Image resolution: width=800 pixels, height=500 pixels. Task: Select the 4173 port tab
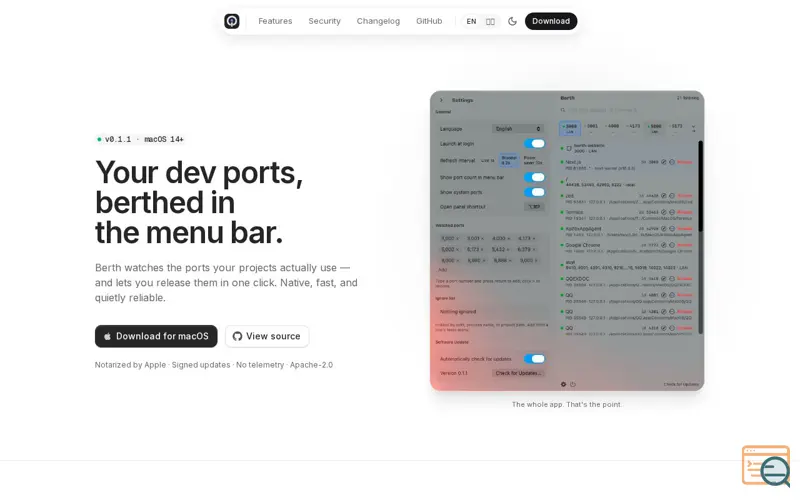(634, 128)
